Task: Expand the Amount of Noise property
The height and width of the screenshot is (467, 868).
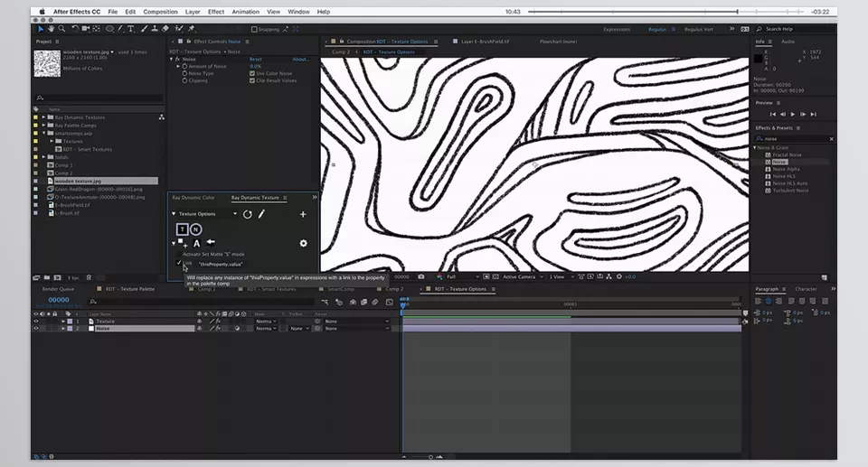Action: click(178, 66)
